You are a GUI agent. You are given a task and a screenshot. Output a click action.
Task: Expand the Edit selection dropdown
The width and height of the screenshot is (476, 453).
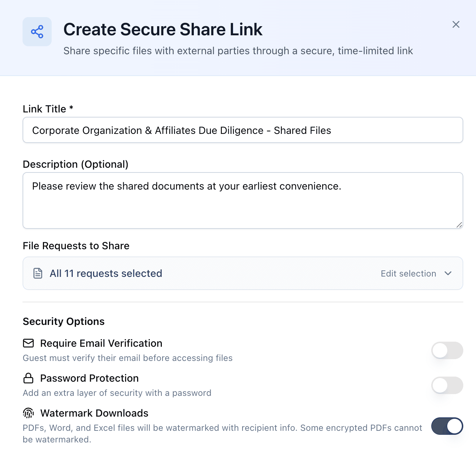[417, 273]
